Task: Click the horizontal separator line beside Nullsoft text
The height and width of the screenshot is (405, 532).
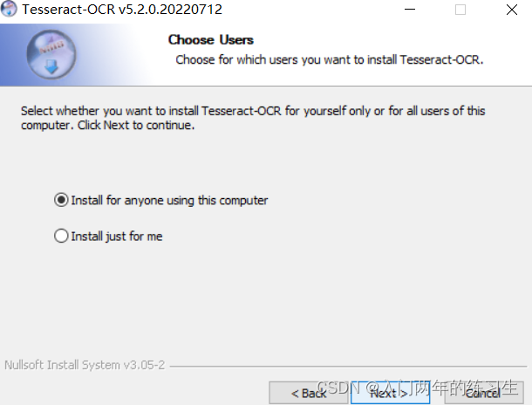Action: tap(349, 367)
